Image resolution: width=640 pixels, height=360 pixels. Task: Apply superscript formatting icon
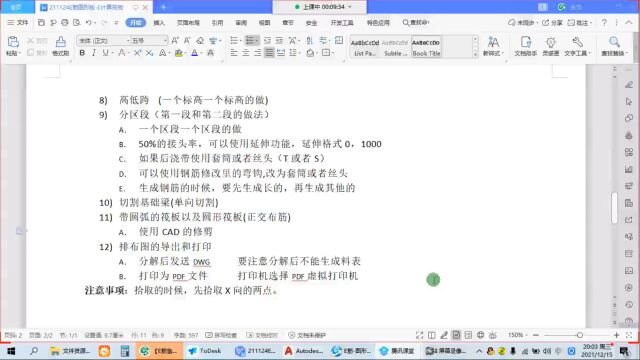[x=138, y=53]
